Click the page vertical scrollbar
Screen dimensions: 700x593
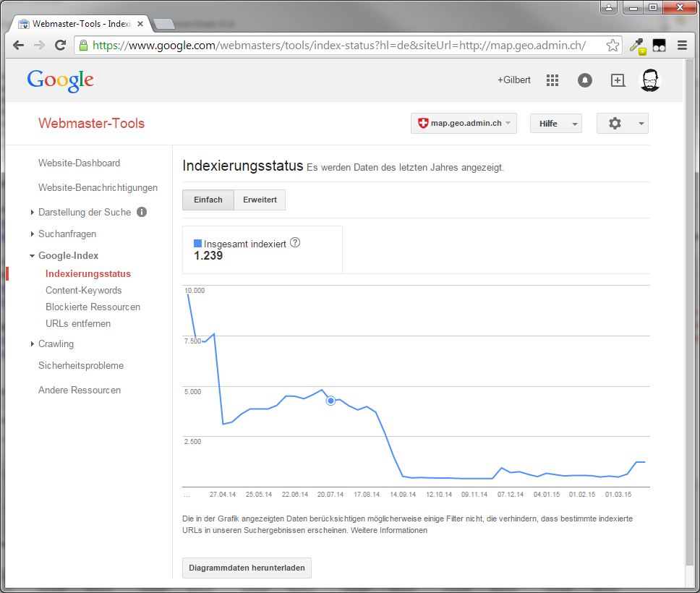click(690, 312)
